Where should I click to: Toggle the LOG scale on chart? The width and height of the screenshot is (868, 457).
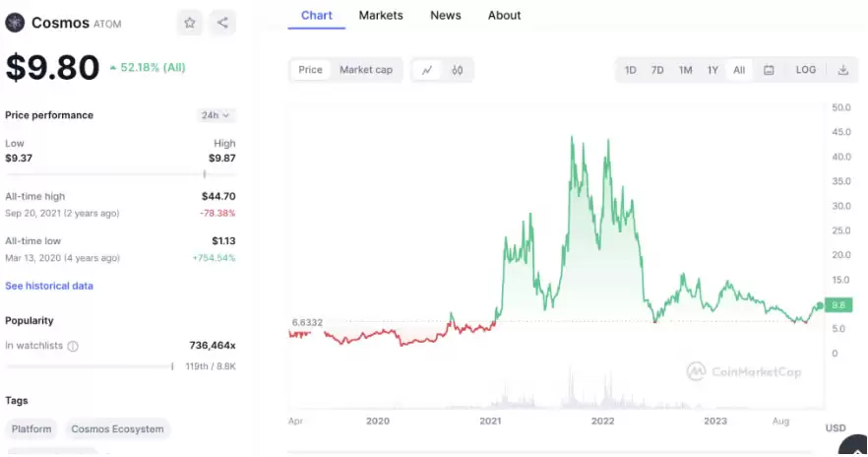point(805,70)
